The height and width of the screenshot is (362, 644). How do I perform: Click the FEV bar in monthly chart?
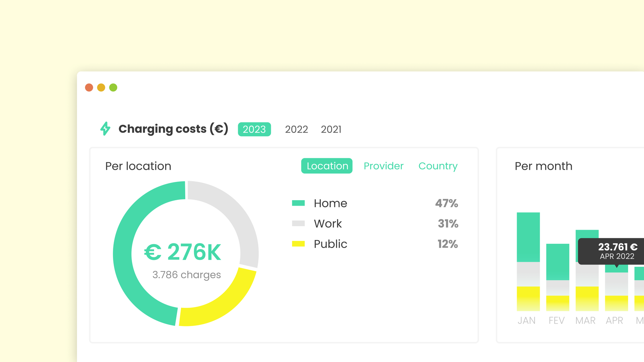(558, 278)
